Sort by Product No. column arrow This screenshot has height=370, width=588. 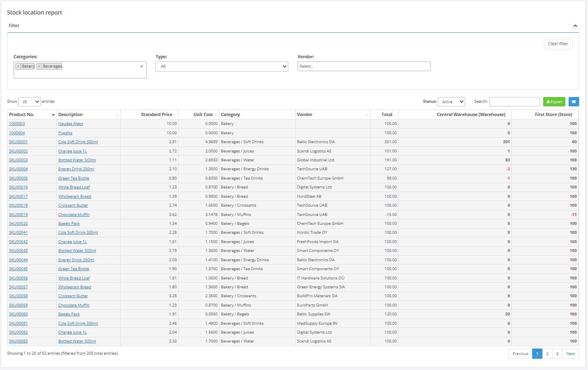click(53, 115)
